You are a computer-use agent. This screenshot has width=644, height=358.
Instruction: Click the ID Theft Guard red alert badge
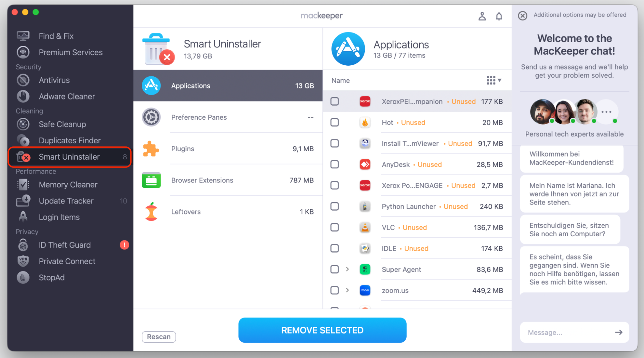tap(124, 245)
